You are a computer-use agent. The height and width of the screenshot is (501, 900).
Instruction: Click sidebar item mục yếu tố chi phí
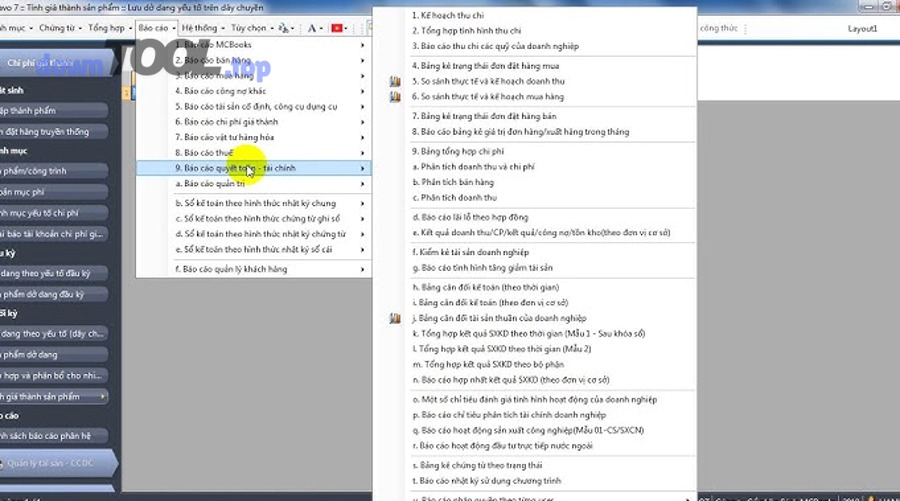54,213
